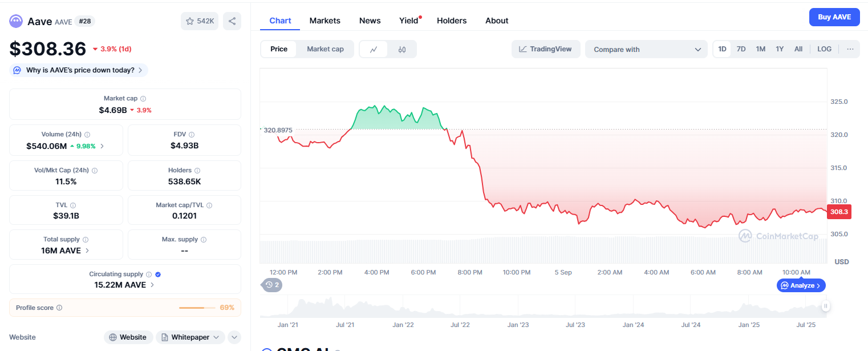868x351 pixels.
Task: Open the Whitepaper dropdown
Action: coord(190,337)
